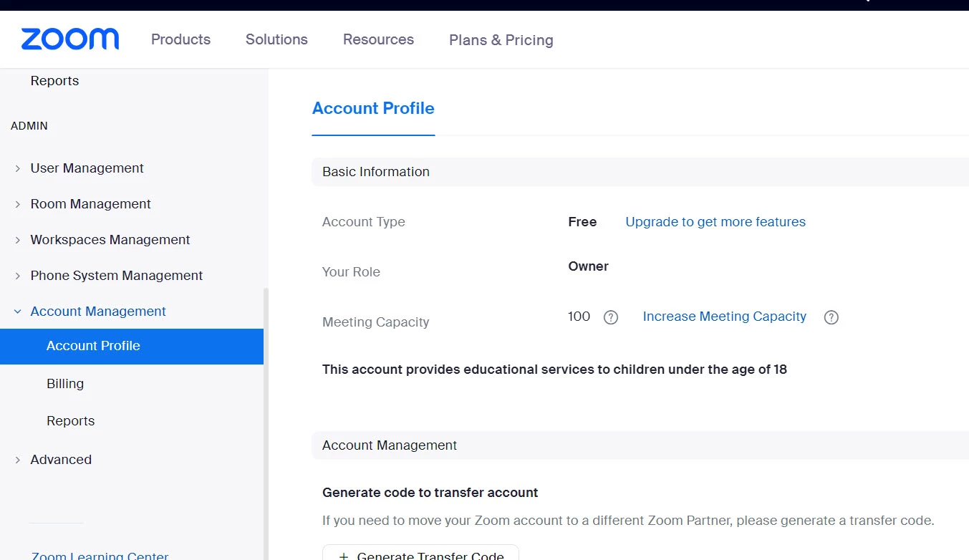Open User Management label
The image size is (969, 560).
click(87, 168)
